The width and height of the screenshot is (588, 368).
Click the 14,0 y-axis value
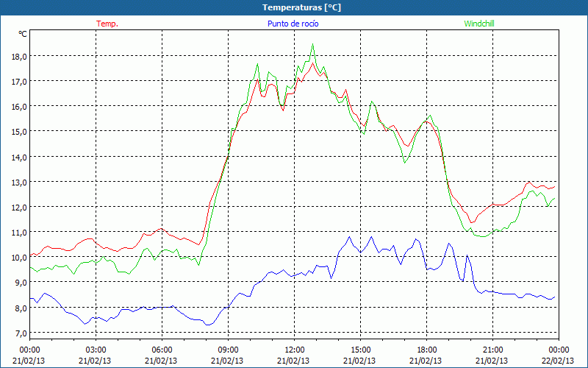tap(19, 157)
